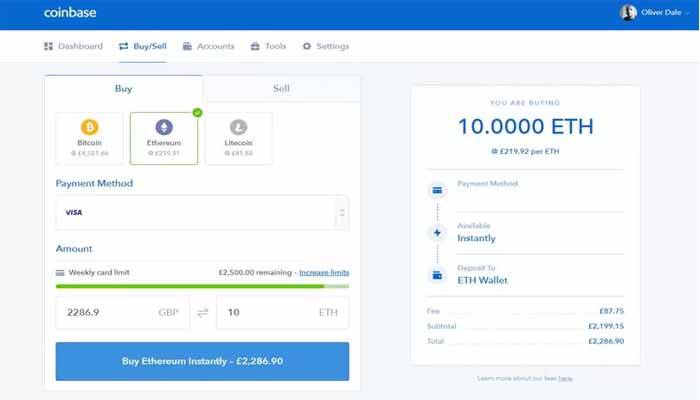Click the Litecoin coin icon

238,127
